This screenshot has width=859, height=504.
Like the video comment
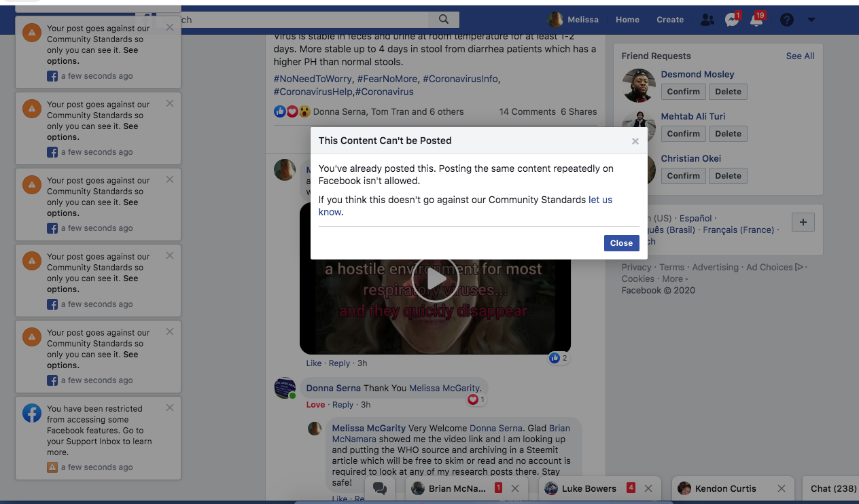pos(314,363)
